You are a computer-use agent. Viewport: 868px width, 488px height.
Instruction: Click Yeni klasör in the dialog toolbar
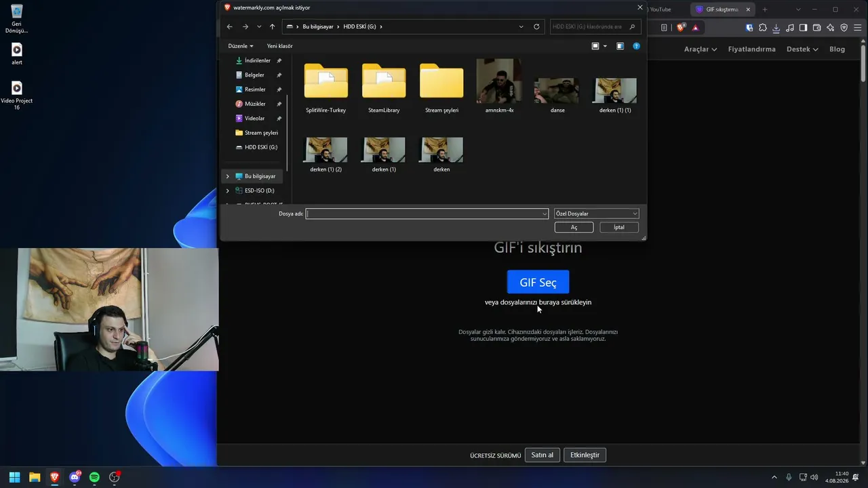point(280,46)
